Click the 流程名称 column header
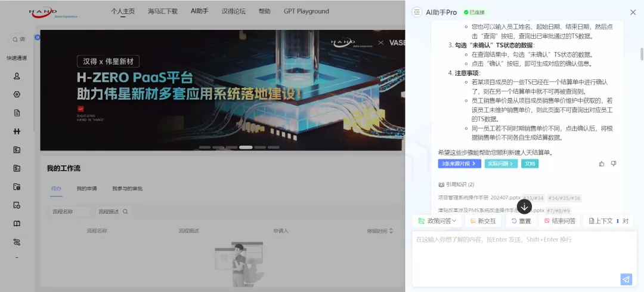Screen dimensions: 644x292 point(97,230)
